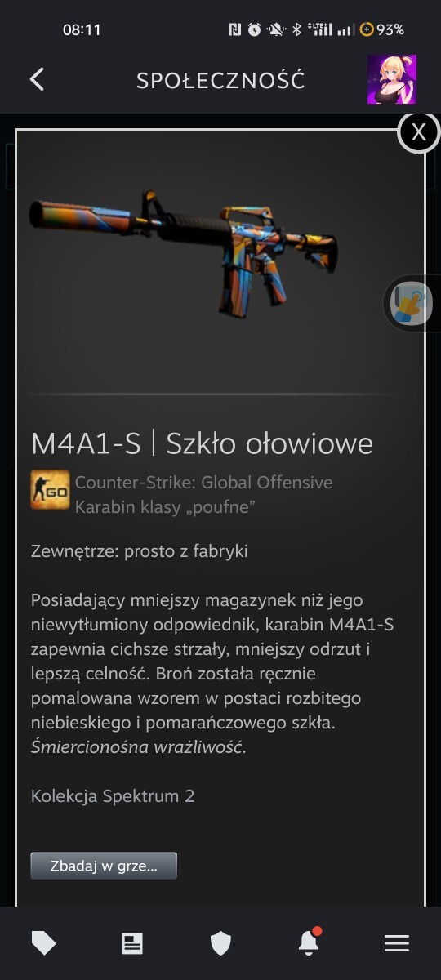Tap Counter-Strike: Global Offensive game name

tap(204, 482)
